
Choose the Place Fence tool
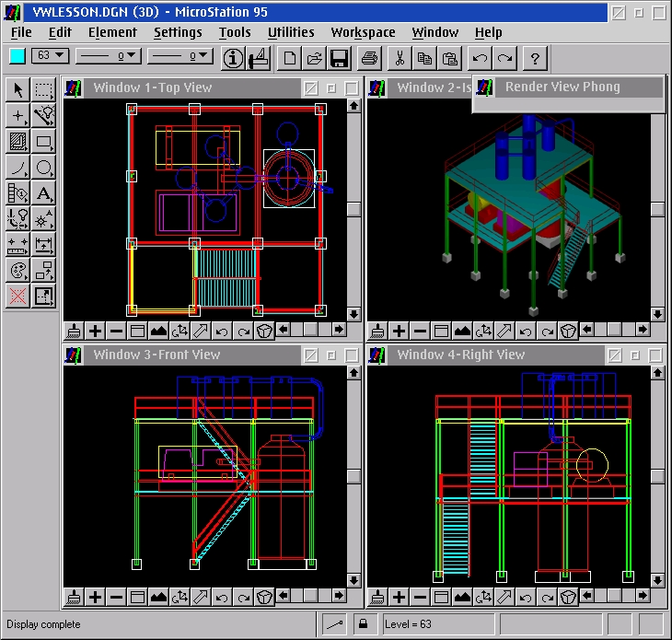pos(43,89)
